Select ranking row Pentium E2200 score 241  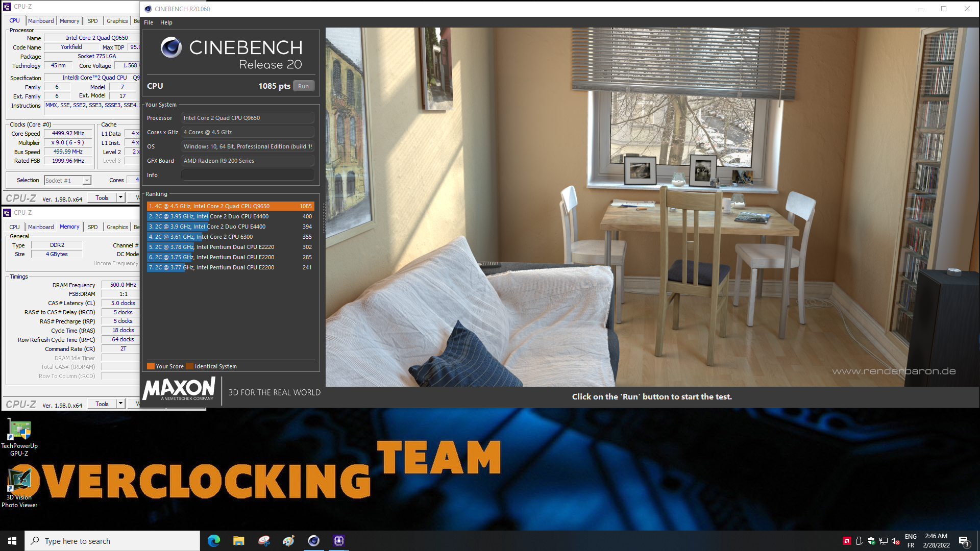click(230, 267)
